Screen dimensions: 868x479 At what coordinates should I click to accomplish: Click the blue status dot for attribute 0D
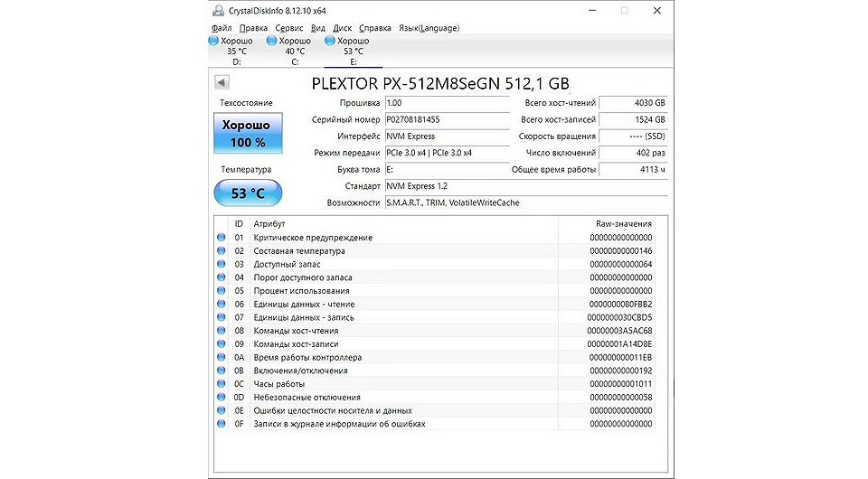pyautogui.click(x=222, y=397)
